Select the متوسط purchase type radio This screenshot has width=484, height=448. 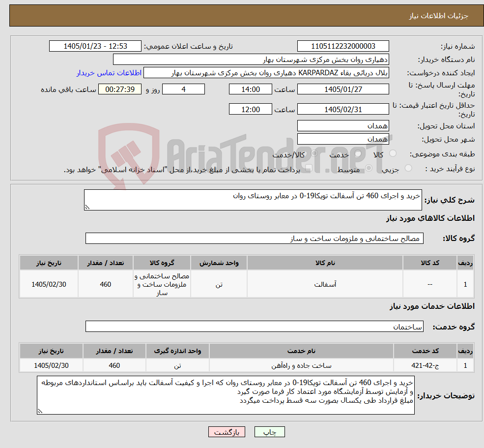pos(369,168)
